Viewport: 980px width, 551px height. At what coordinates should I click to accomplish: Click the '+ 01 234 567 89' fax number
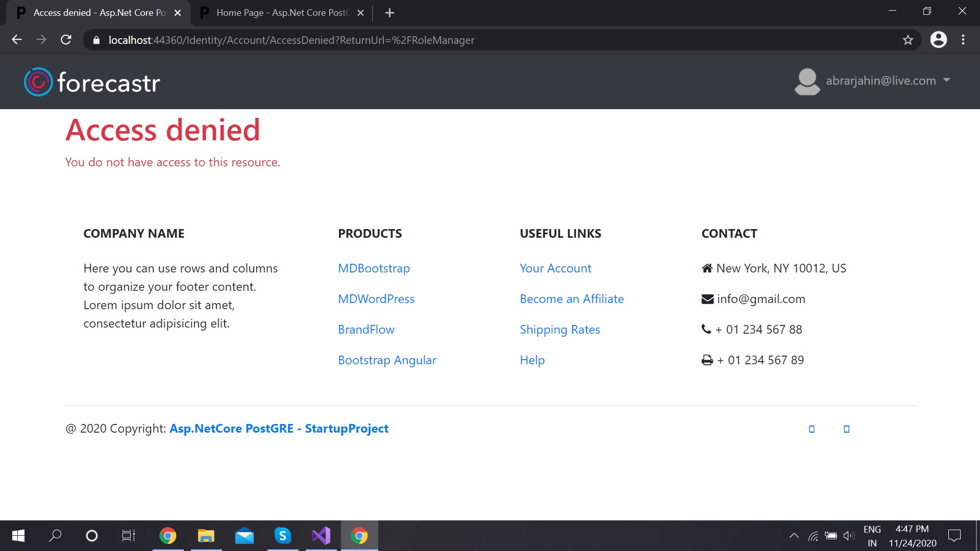click(x=761, y=360)
